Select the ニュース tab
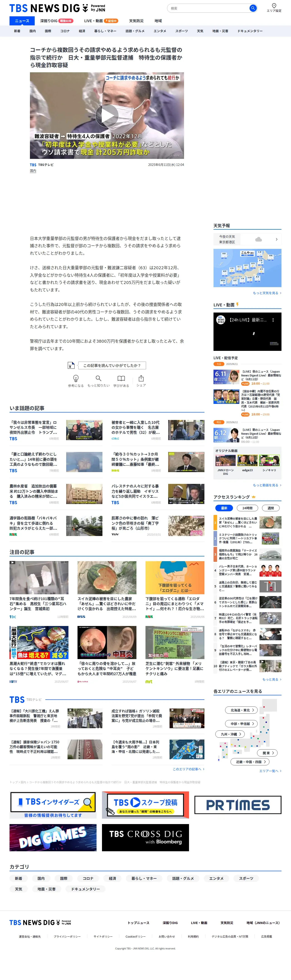This screenshot has width=291, height=980. tap(22, 21)
